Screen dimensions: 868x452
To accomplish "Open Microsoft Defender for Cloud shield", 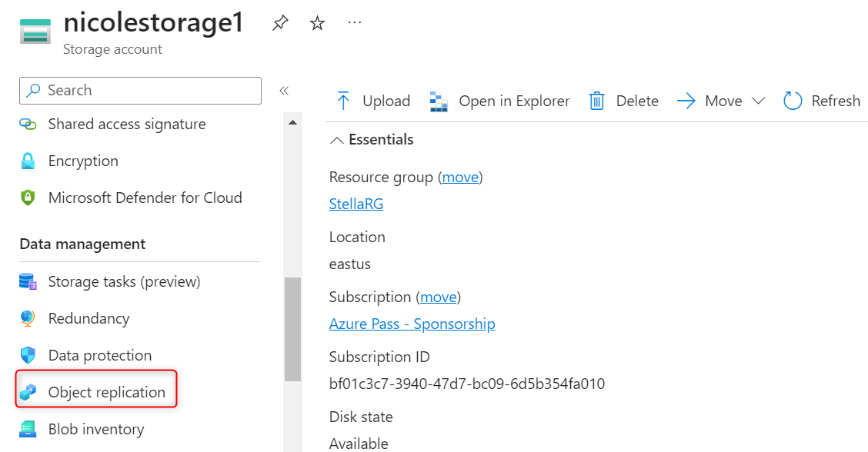I will [x=28, y=198].
